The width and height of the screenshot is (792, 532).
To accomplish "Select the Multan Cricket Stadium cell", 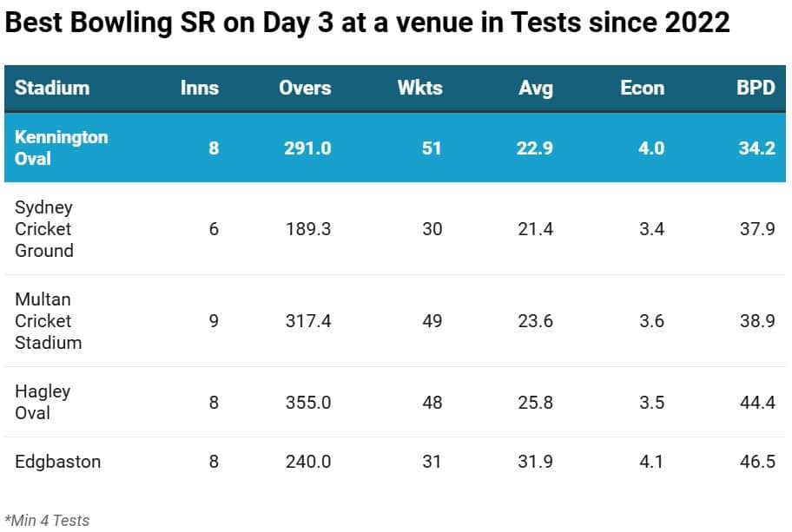I will pyautogui.click(x=48, y=320).
